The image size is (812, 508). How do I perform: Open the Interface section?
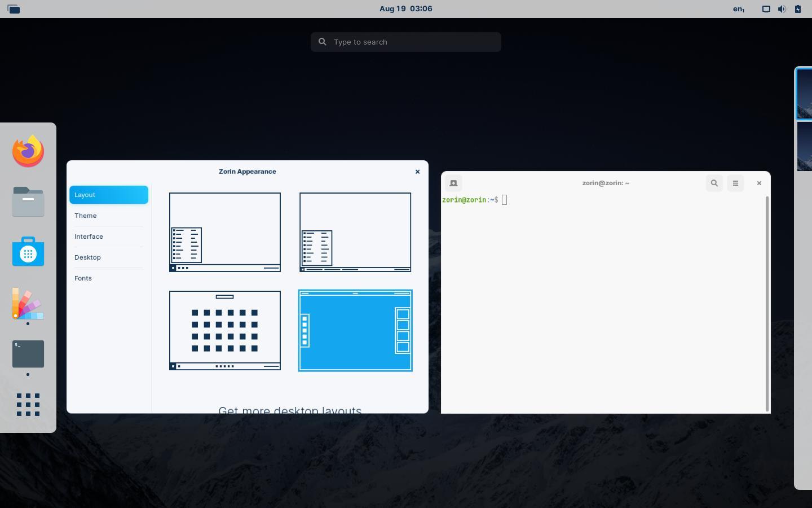(89, 237)
